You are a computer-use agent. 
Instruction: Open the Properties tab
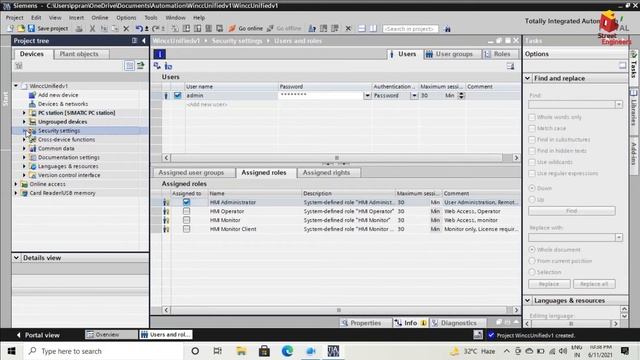point(361,323)
